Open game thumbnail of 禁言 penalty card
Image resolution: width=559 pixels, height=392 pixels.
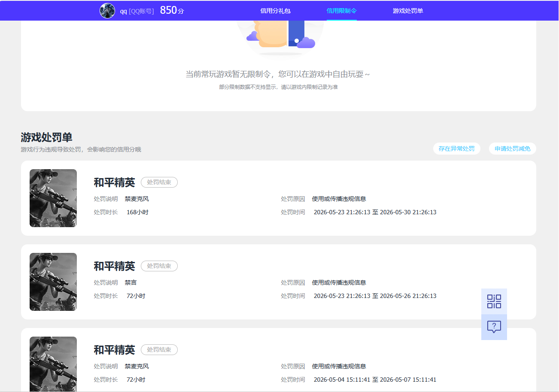53,282
